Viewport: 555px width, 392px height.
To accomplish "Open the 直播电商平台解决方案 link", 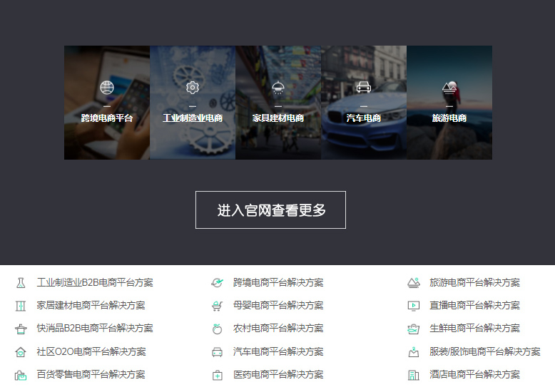I will 474,305.
